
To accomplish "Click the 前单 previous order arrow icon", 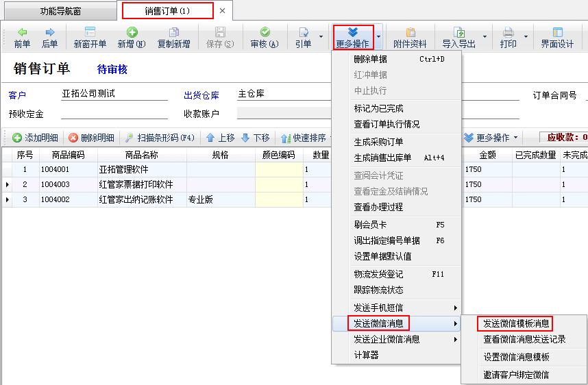I will pos(22,33).
